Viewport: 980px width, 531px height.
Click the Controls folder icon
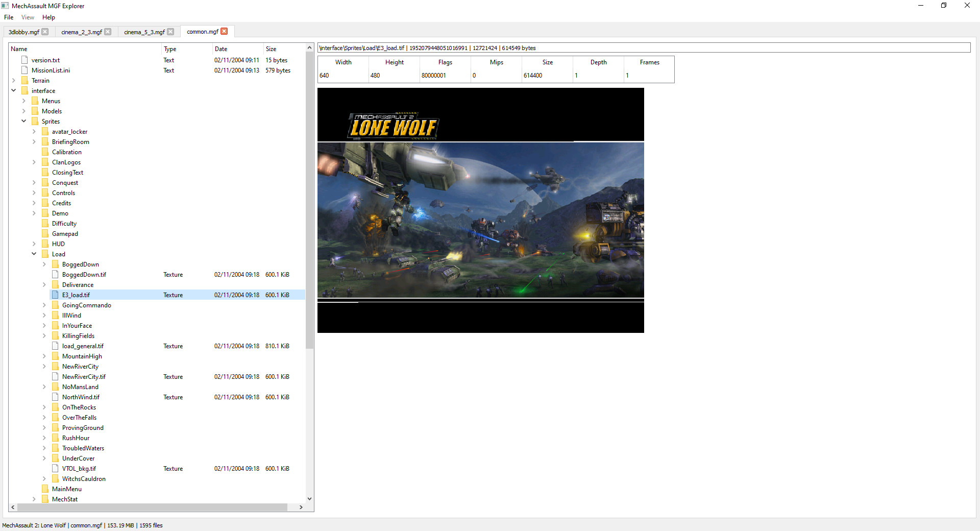point(45,193)
